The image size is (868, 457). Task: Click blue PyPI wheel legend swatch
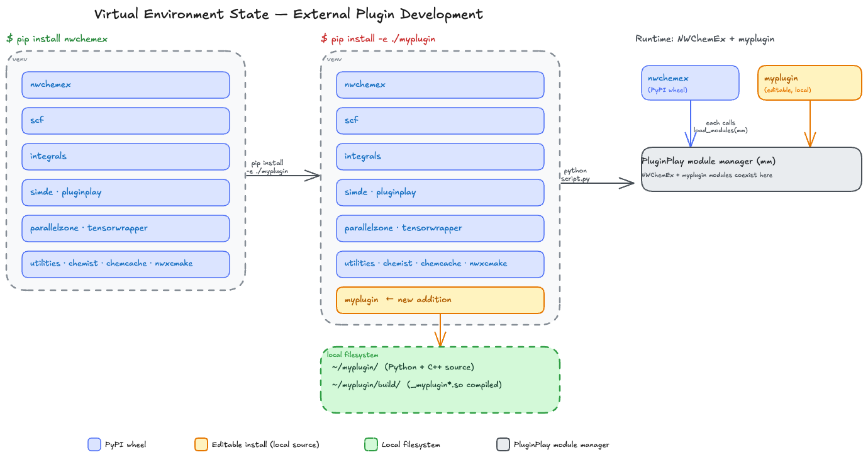94,444
